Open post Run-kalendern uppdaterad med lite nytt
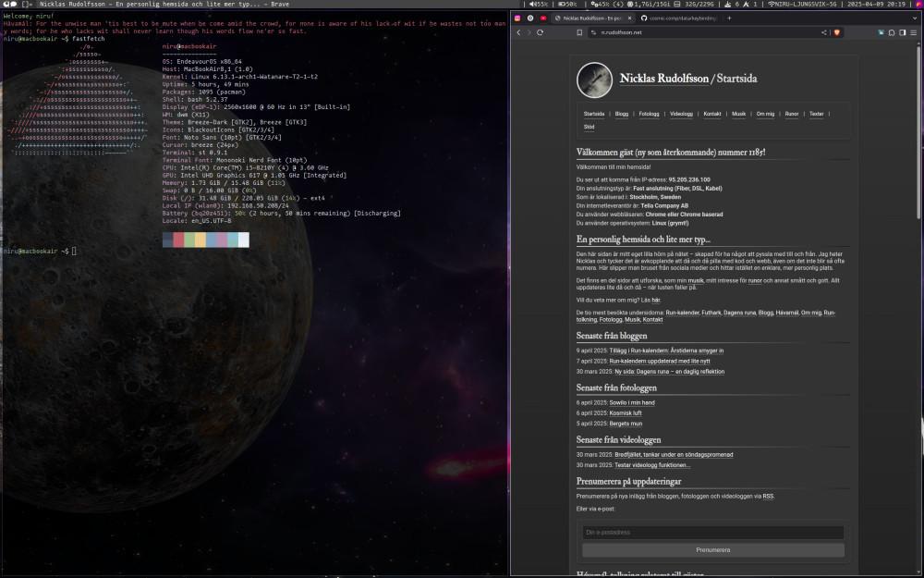This screenshot has width=924, height=578. [660, 361]
